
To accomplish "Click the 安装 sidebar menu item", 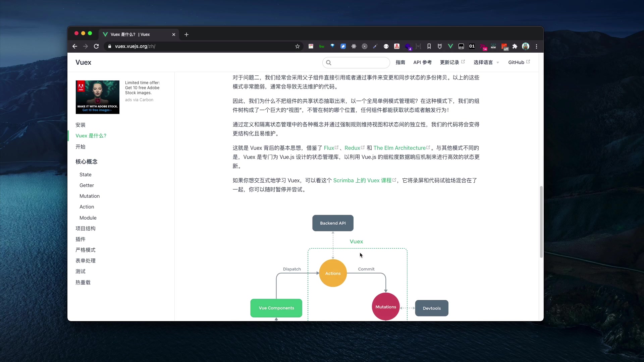I will (81, 125).
